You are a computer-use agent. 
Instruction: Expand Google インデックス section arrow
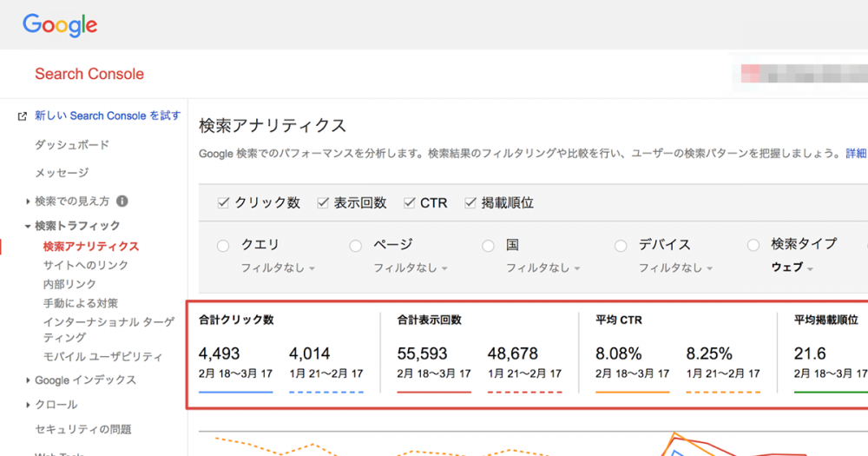coord(28,380)
